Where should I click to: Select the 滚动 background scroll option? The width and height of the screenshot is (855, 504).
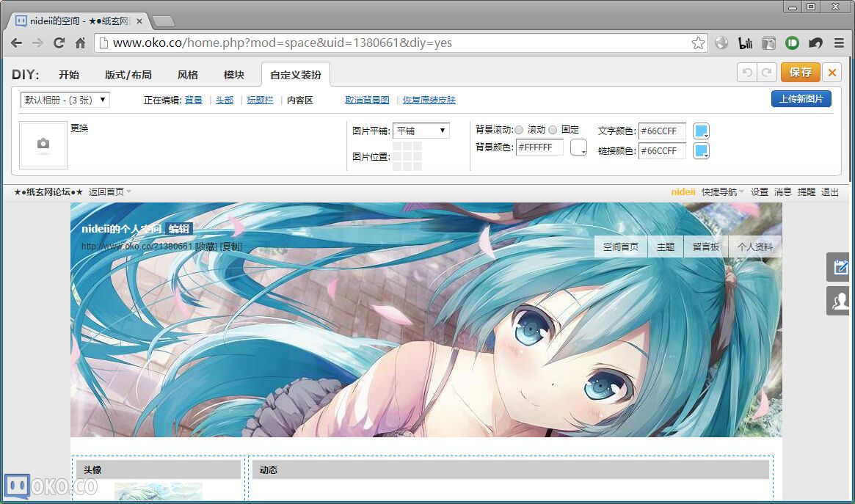point(519,130)
